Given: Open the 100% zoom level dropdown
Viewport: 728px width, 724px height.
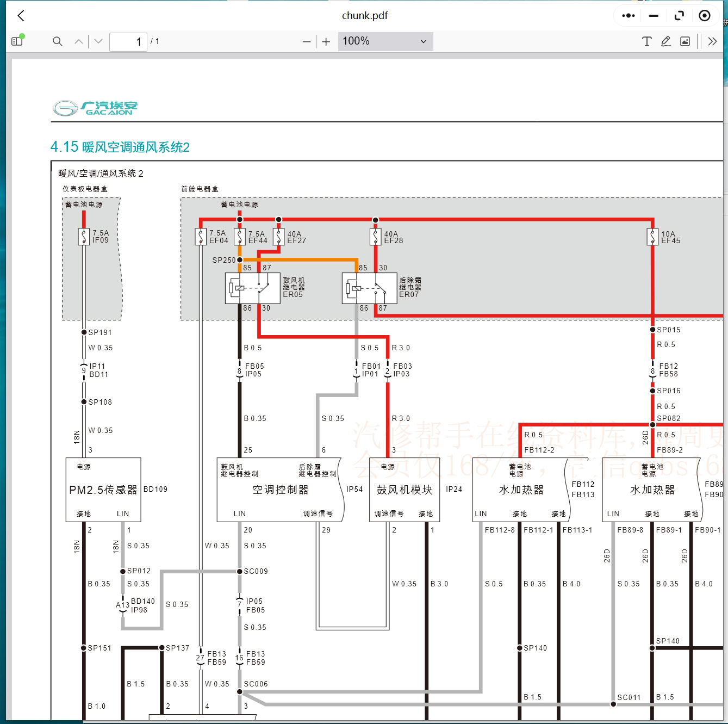Looking at the screenshot, I should pos(385,41).
